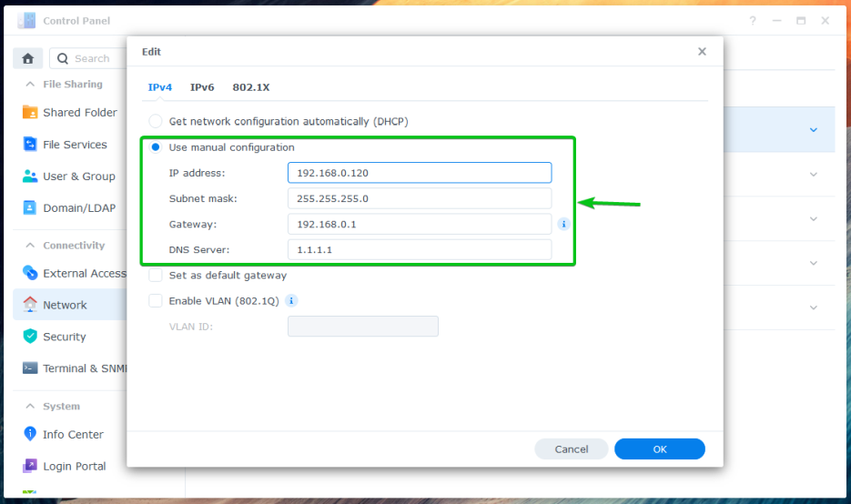Expand the third interface row chevron
The height and width of the screenshot is (504, 851).
pos(814,218)
